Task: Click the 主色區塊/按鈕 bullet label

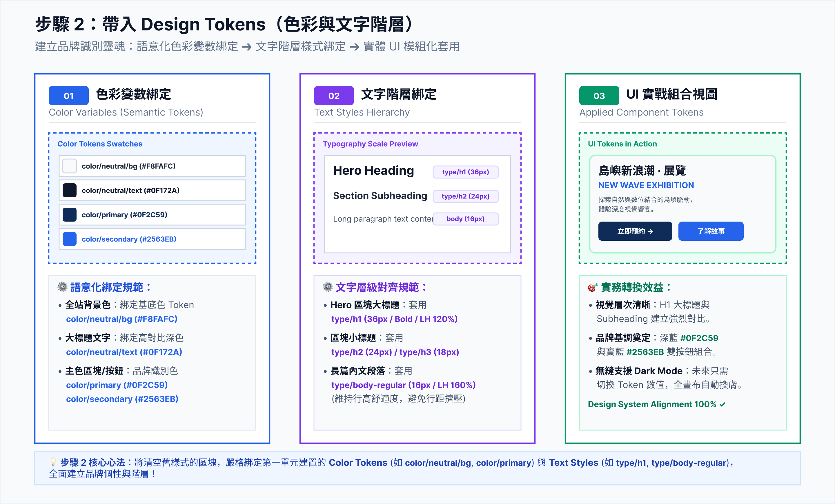Action: [94, 371]
